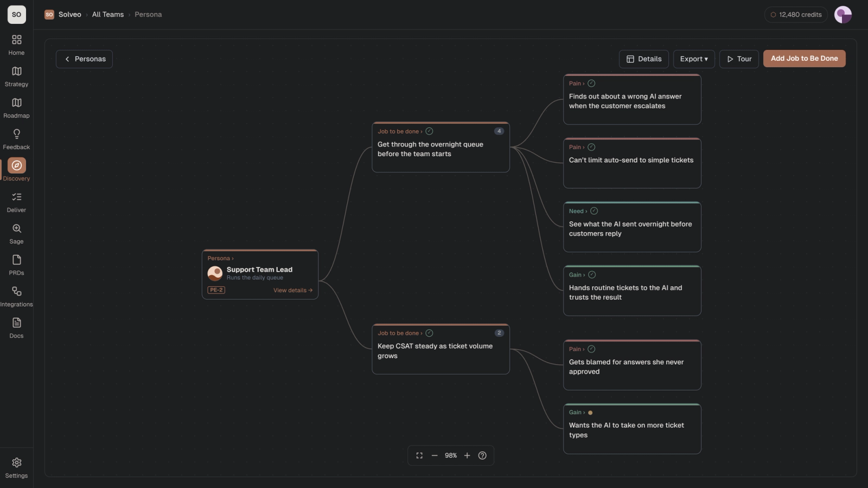Image resolution: width=868 pixels, height=488 pixels.
Task: Click the 12,480 credits indicator
Action: (796, 15)
